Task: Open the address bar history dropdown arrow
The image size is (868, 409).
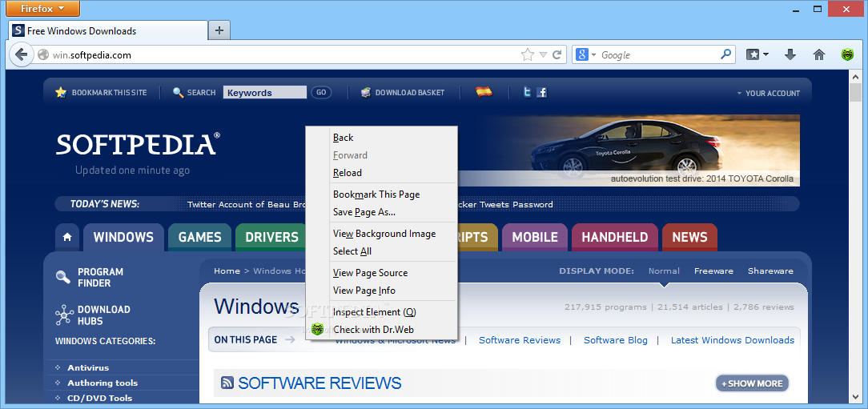Action: [543, 54]
